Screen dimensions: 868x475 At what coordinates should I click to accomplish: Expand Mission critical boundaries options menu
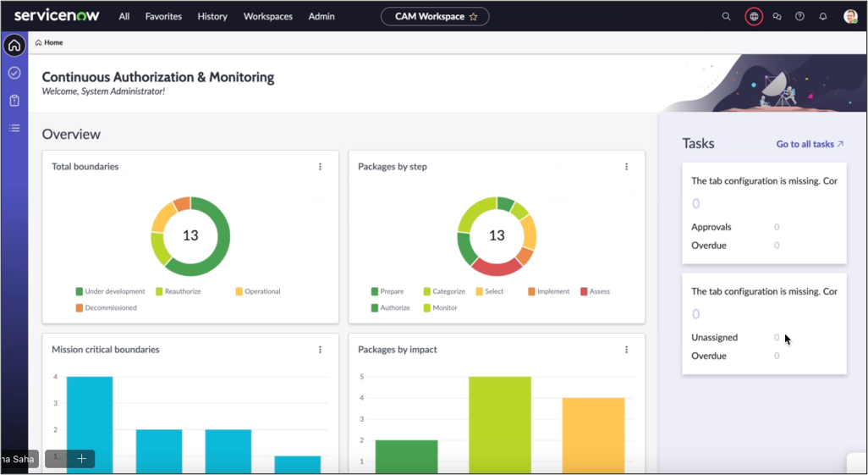(x=320, y=350)
